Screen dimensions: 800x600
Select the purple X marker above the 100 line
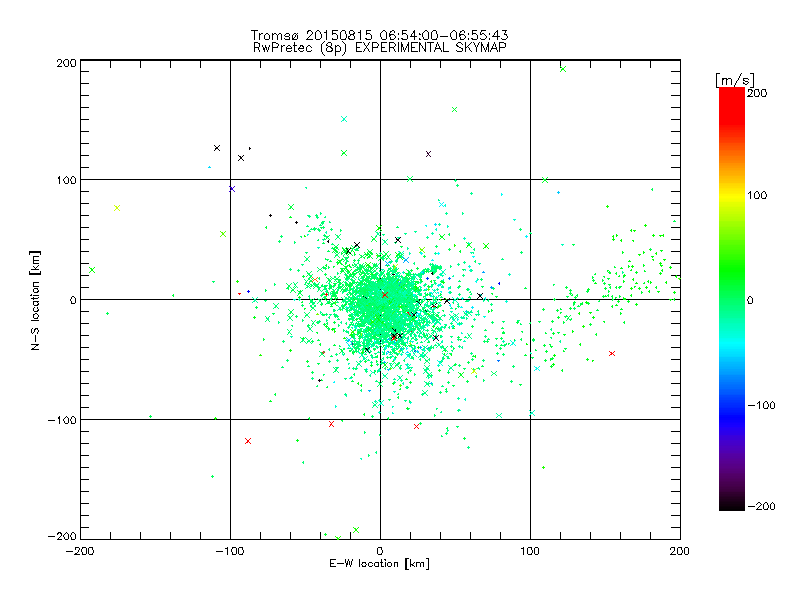(429, 154)
